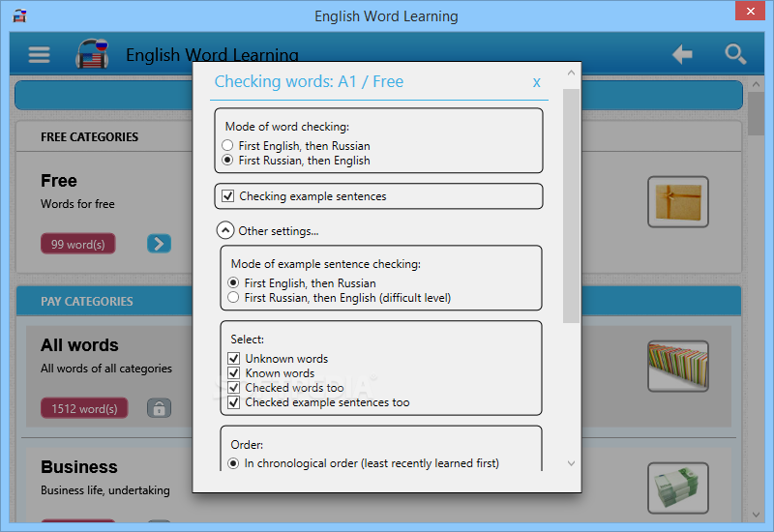Click the money stack thumbnail for Business
This screenshot has width=774, height=532.
click(x=678, y=488)
